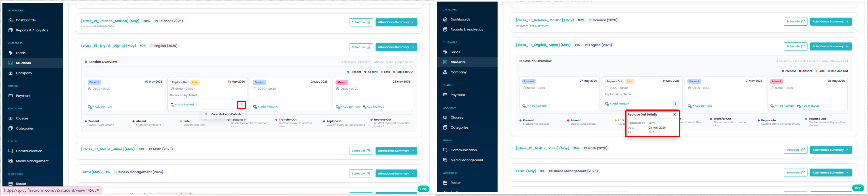The height and width of the screenshot is (196, 868).
Task: Click Schedule button for P1 Math, left screenshot
Action: [361, 151]
